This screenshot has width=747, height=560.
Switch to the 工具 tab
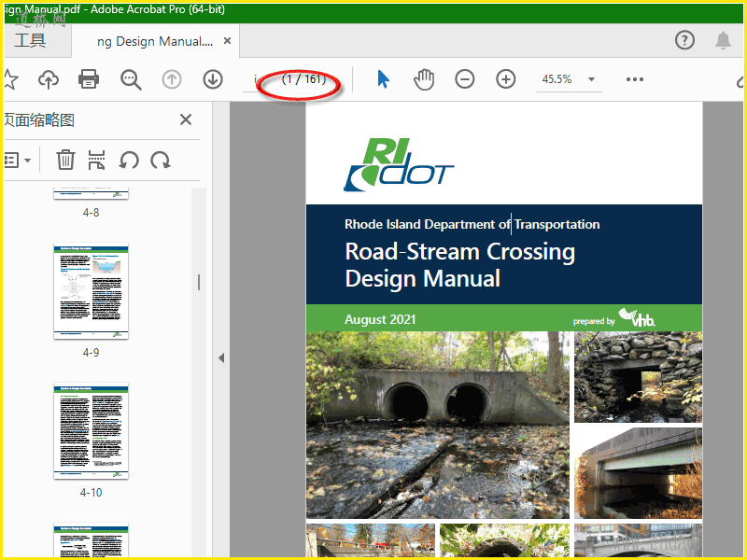tap(30, 41)
